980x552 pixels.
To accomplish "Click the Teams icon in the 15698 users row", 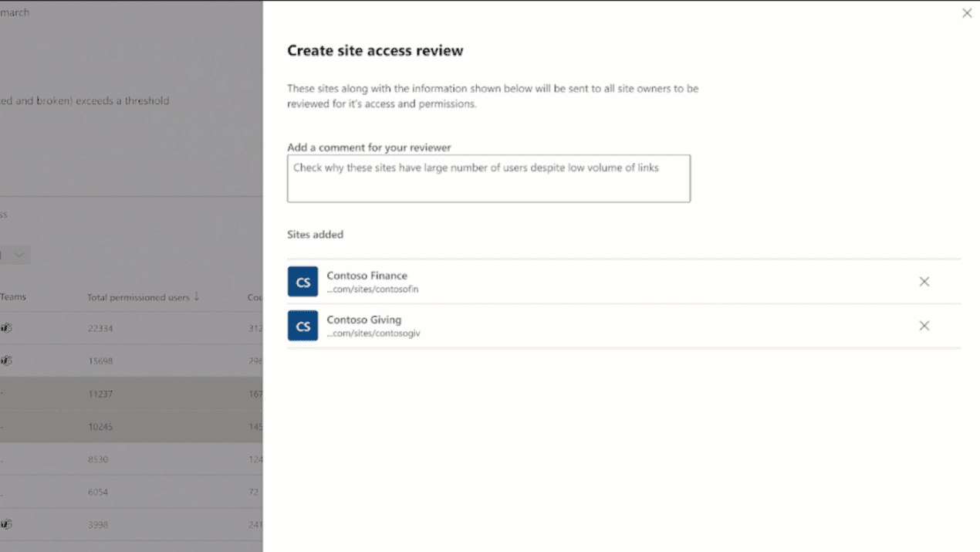I will [6, 360].
